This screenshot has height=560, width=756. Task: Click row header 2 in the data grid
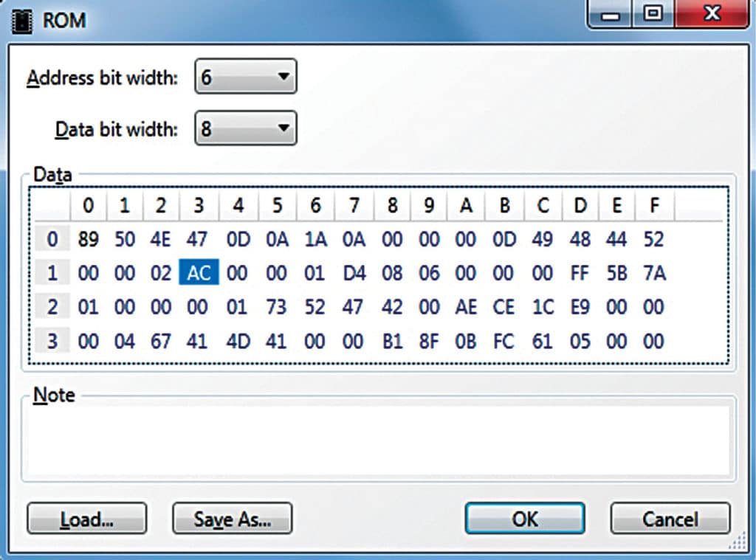point(52,306)
